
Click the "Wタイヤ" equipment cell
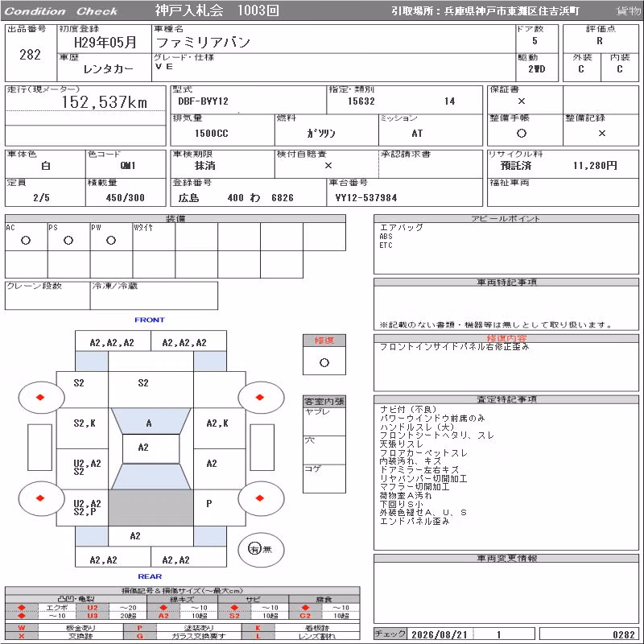tap(154, 237)
